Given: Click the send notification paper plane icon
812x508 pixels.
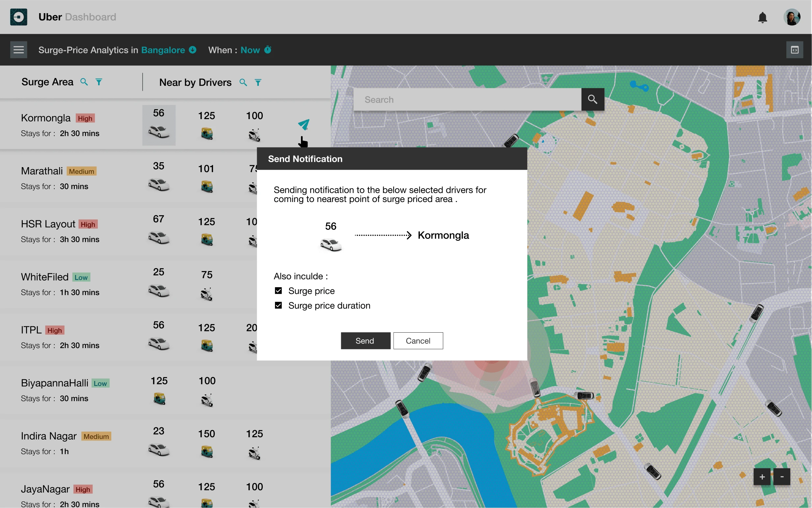Looking at the screenshot, I should click(x=303, y=124).
